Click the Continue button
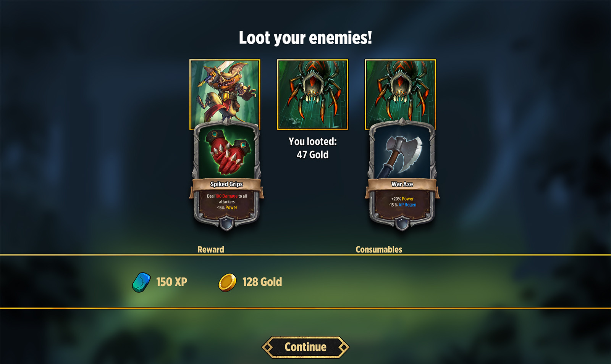Viewport: 611px width, 364px height. click(x=305, y=347)
